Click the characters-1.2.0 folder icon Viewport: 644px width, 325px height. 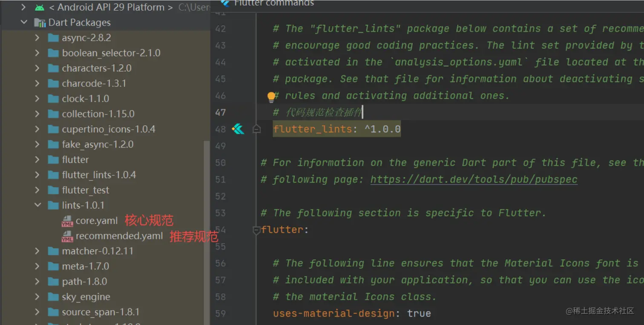pos(53,68)
